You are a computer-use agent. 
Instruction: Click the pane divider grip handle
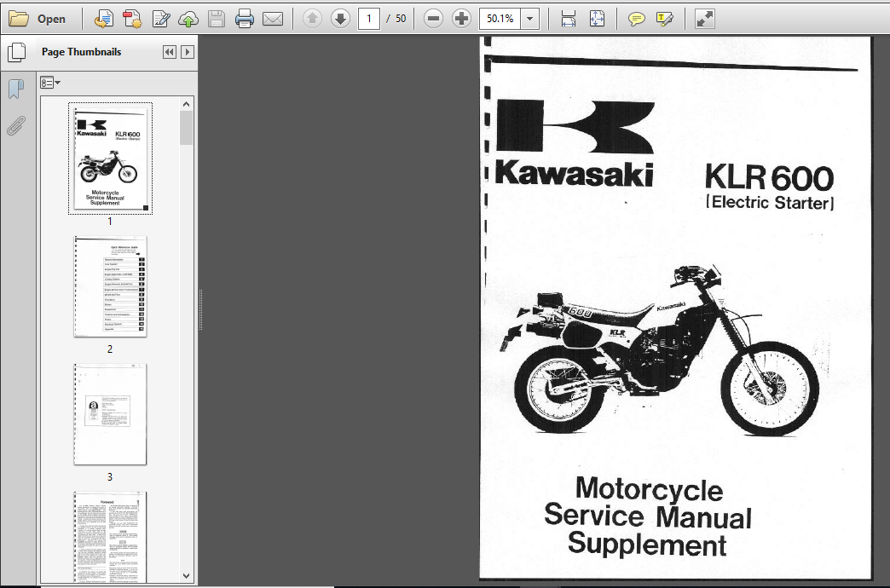click(x=200, y=310)
